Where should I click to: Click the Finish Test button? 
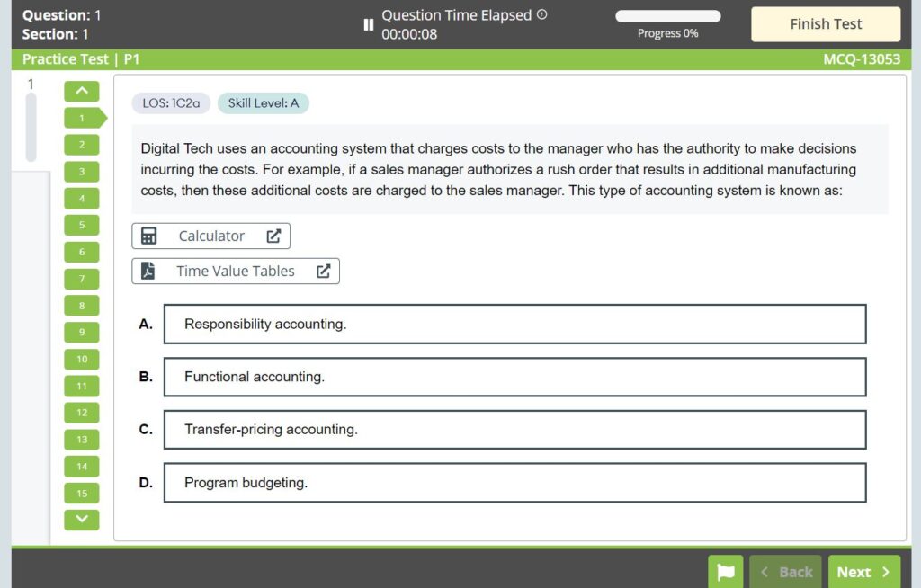825,23
